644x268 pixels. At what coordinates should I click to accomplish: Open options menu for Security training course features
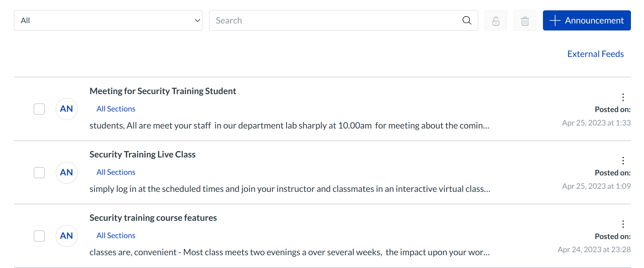coord(623,224)
